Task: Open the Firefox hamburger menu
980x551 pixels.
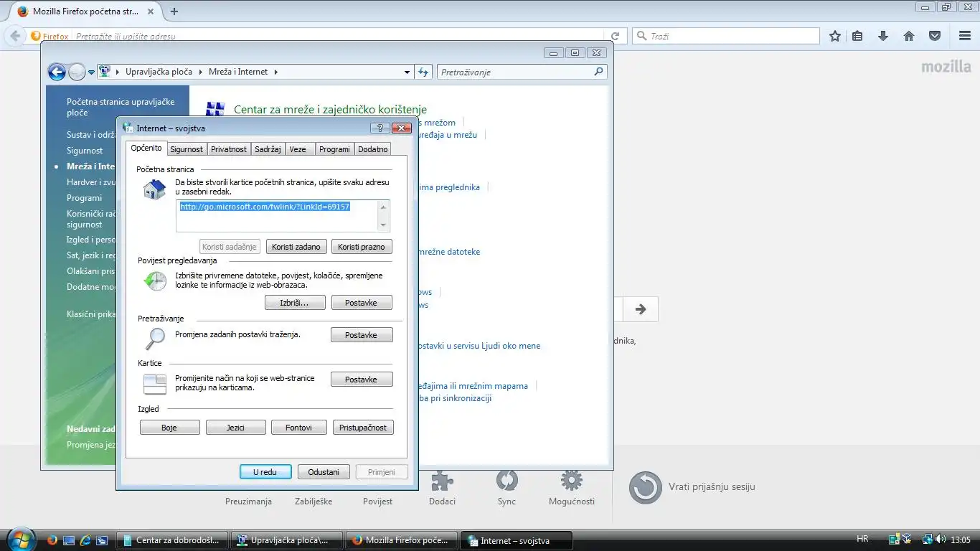Action: tap(965, 36)
